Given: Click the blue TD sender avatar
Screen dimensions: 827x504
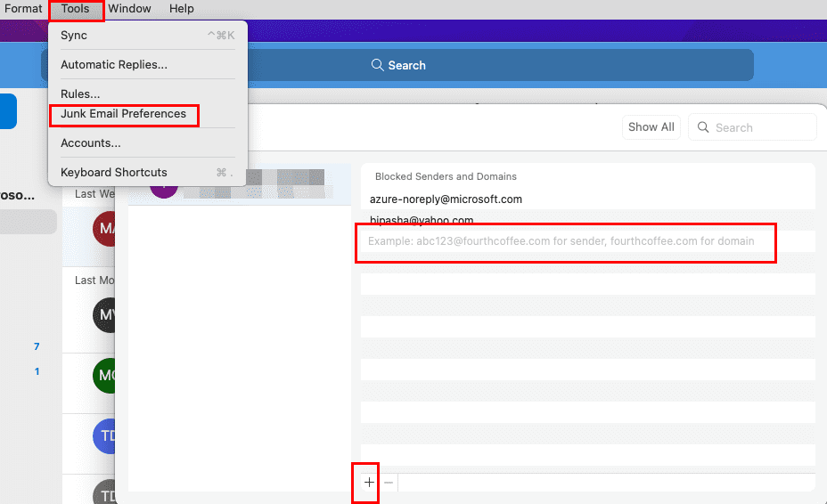Looking at the screenshot, I should (105, 435).
